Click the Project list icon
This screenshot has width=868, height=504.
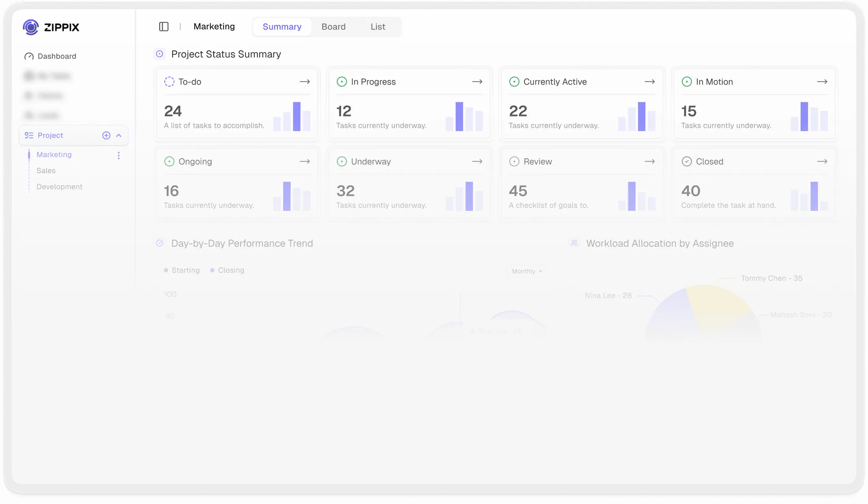29,135
